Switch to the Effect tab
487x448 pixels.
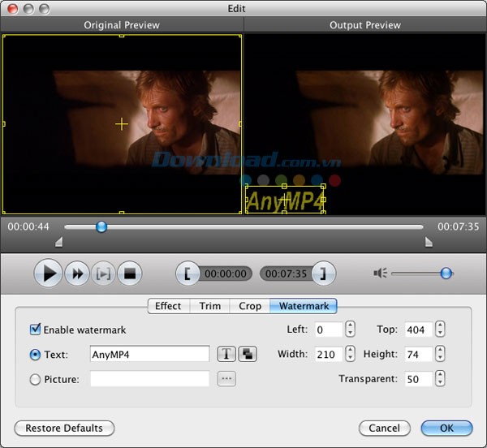click(x=168, y=306)
